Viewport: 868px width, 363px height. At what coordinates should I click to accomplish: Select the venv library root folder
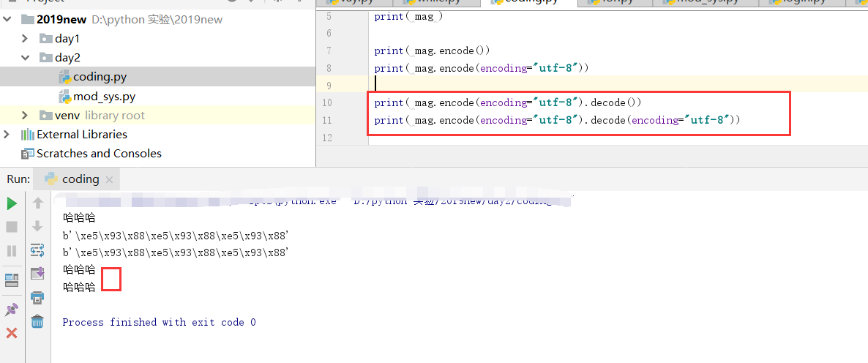[x=92, y=115]
